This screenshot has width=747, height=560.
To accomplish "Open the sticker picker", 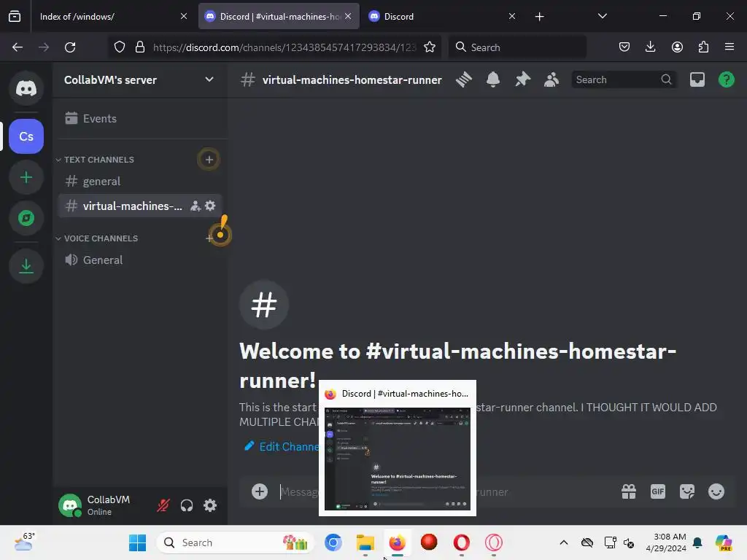I will click(x=687, y=491).
